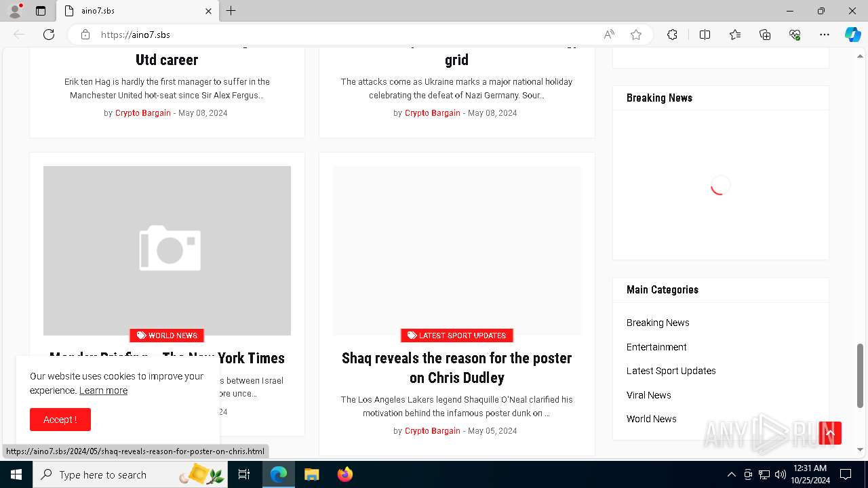
Task: Open Microsoft Edge from taskbar
Action: 279,474
